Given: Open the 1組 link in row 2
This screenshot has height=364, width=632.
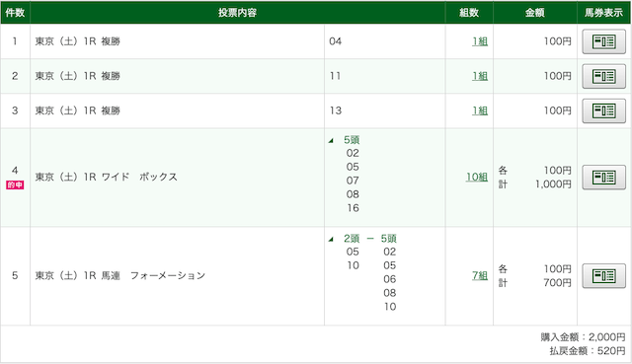Looking at the screenshot, I should pos(480,76).
